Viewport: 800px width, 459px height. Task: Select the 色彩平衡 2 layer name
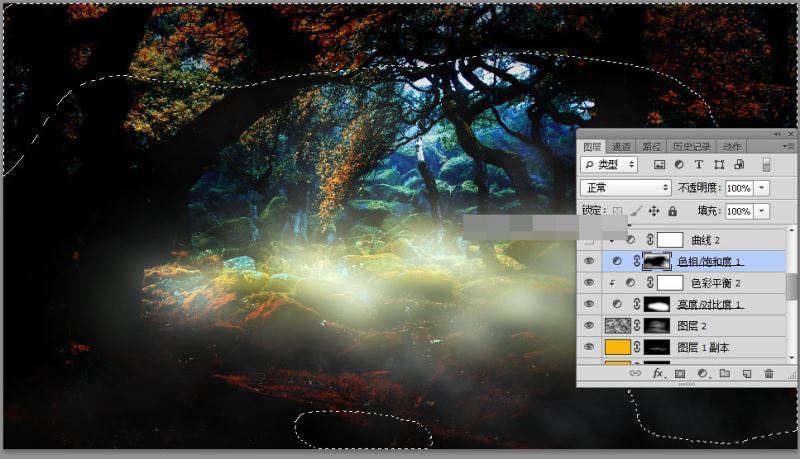tap(716, 283)
